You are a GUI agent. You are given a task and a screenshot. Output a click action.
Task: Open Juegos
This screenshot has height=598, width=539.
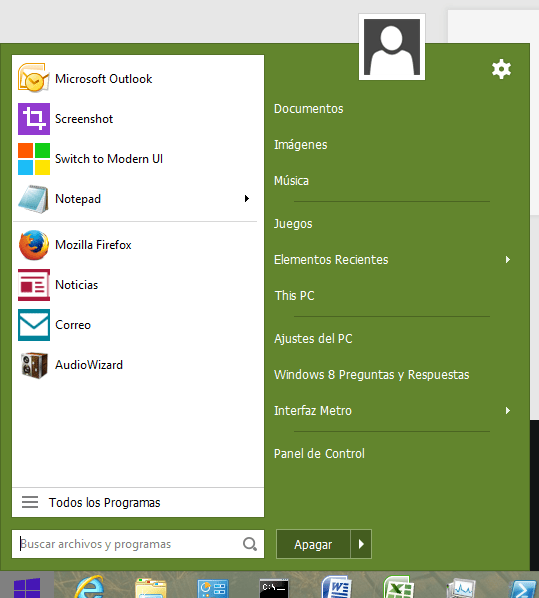[x=293, y=223]
